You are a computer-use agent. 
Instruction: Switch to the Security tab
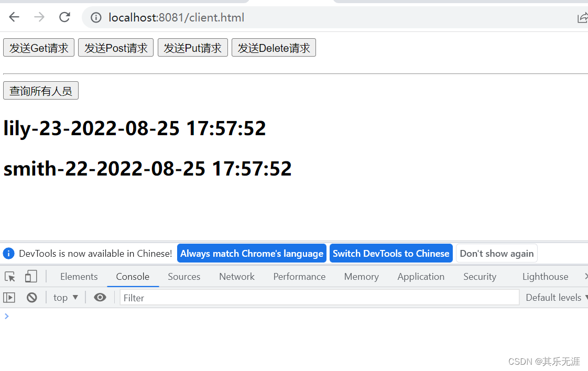(480, 277)
